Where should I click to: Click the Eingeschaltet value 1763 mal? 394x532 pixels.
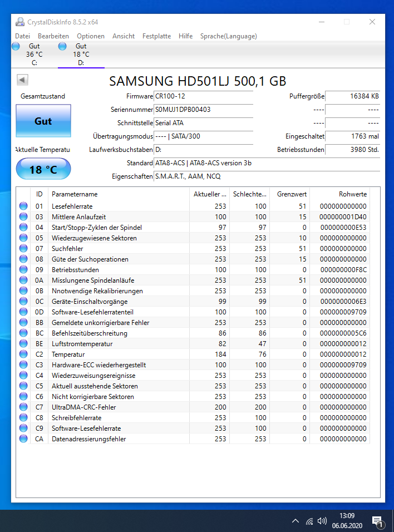click(352, 136)
